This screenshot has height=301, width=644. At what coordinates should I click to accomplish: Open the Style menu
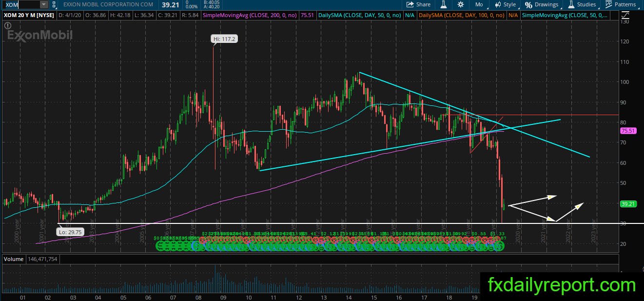[x=505, y=4]
